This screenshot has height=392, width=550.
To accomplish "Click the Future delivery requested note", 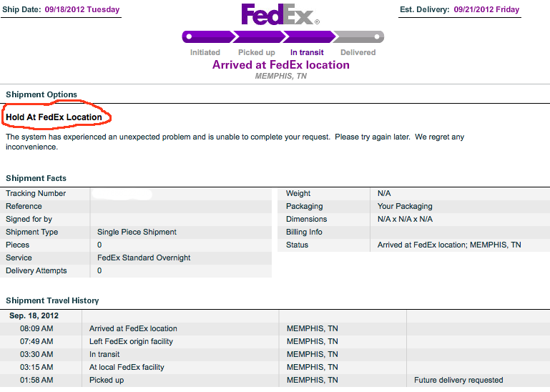I will click(458, 380).
